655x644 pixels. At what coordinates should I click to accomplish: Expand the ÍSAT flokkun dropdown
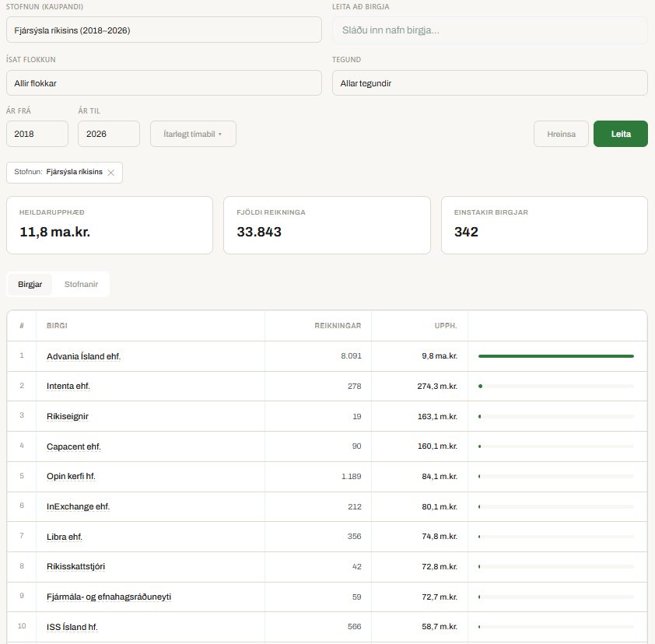163,83
